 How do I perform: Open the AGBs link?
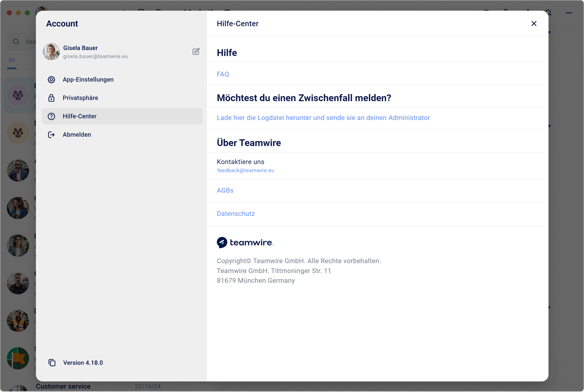click(225, 190)
